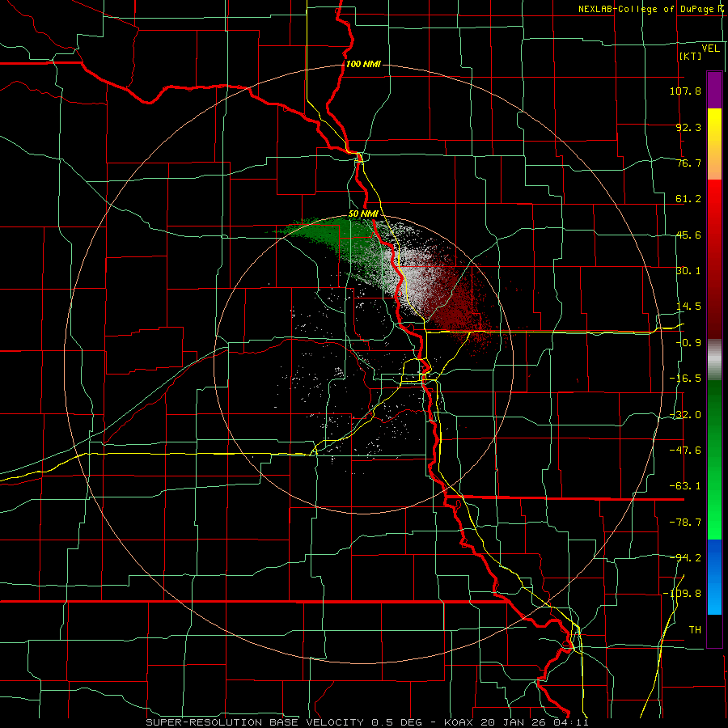
Task: Pick the blue color bar segment
Action: 714,577
